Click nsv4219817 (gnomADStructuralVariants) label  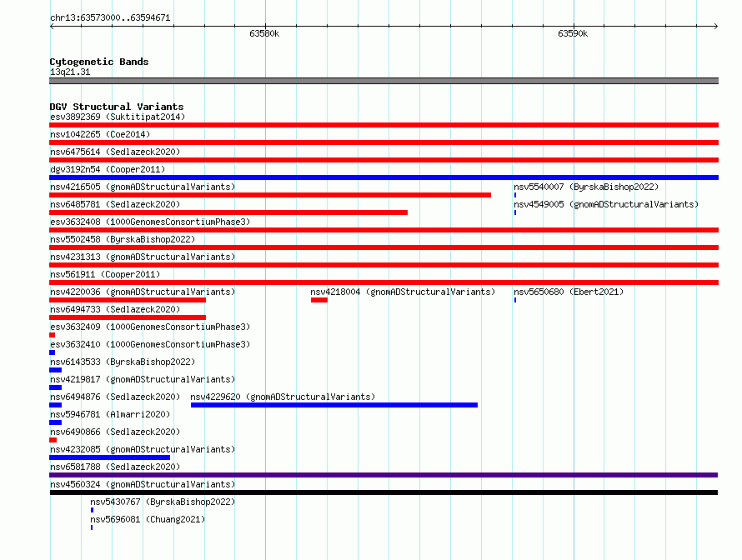tap(143, 379)
